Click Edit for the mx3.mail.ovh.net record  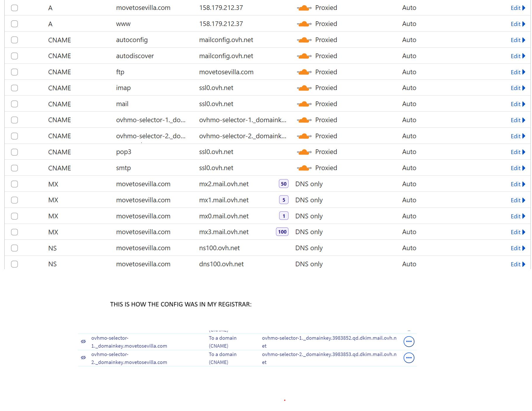(x=518, y=232)
